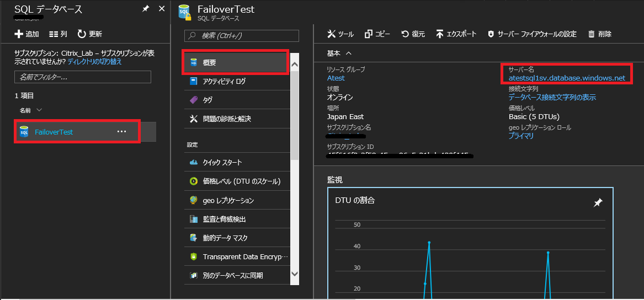
Task: Open the 列 columns editor
Action: (x=58, y=34)
